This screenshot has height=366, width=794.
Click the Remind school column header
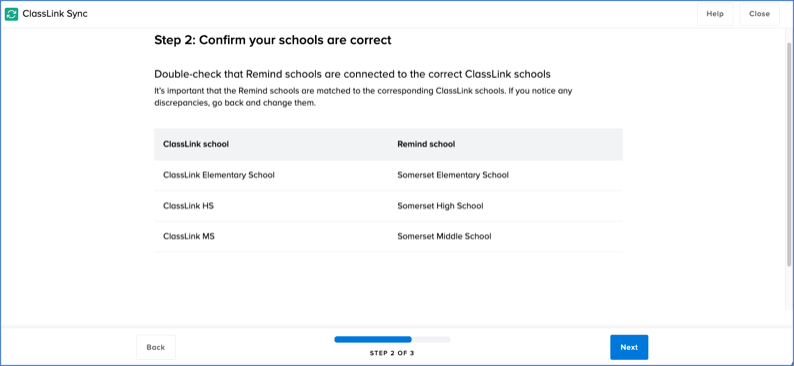click(426, 144)
